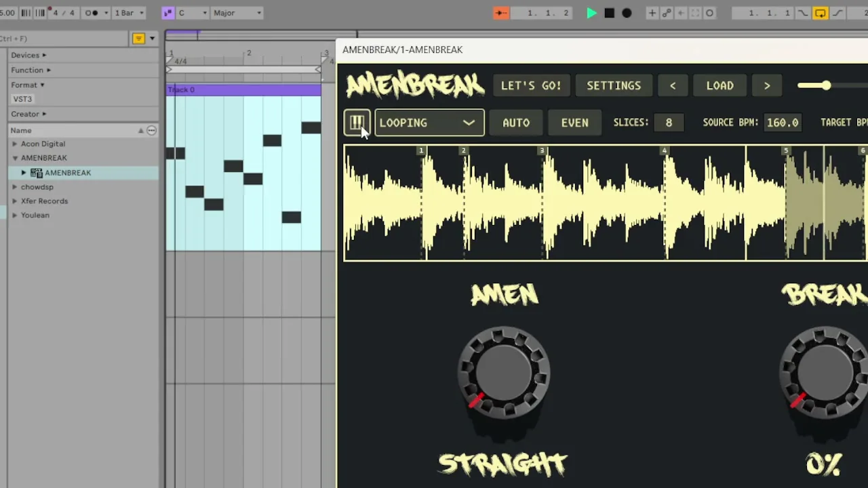Screen dimensions: 868x488
Task: Toggle the Punch-In switch icon
Action: pos(803,13)
